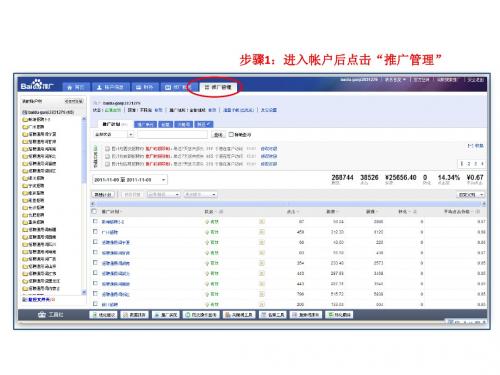Viewport: 500px width, 375px height.
Task: Open the folder management link below the tree
Action: click(39, 300)
